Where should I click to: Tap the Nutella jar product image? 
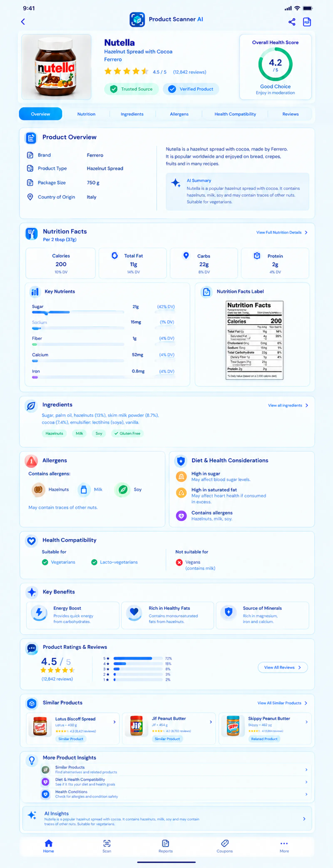point(57,67)
